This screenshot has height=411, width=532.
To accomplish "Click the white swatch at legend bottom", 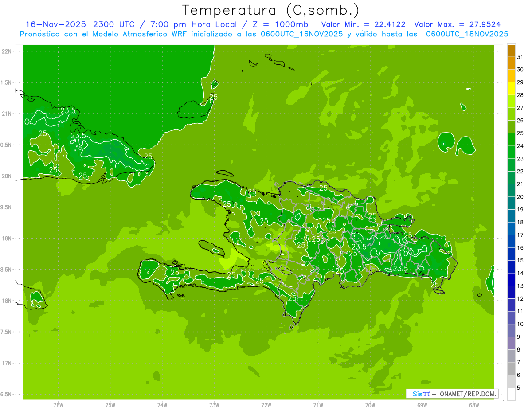I will (x=511, y=394).
